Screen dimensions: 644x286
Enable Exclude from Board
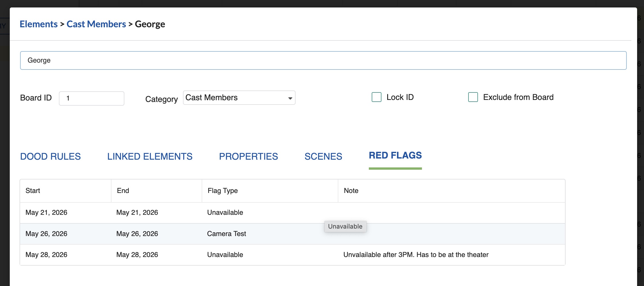[473, 98]
